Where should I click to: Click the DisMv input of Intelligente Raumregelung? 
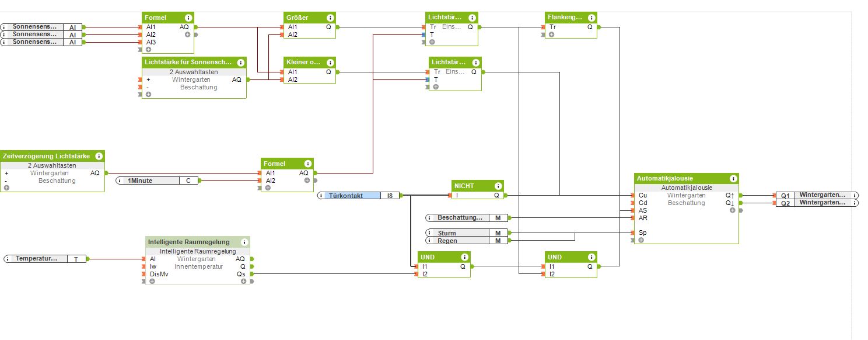(159, 274)
